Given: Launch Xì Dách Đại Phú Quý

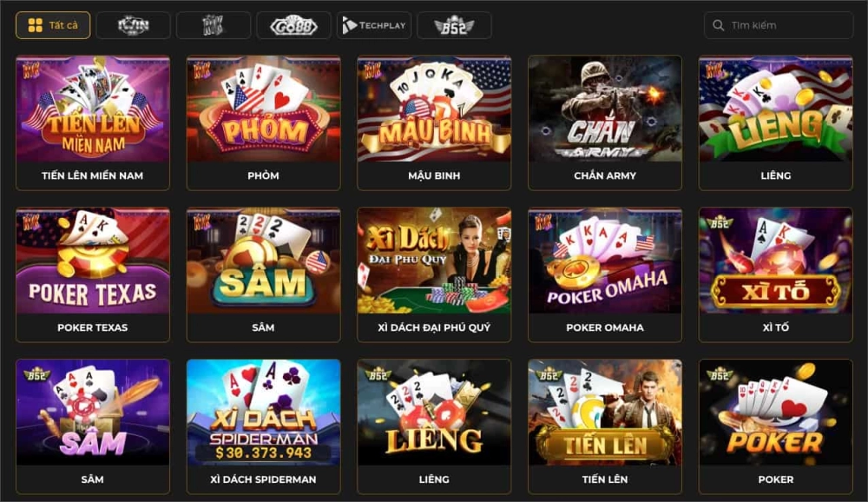Looking at the screenshot, I should (x=434, y=274).
